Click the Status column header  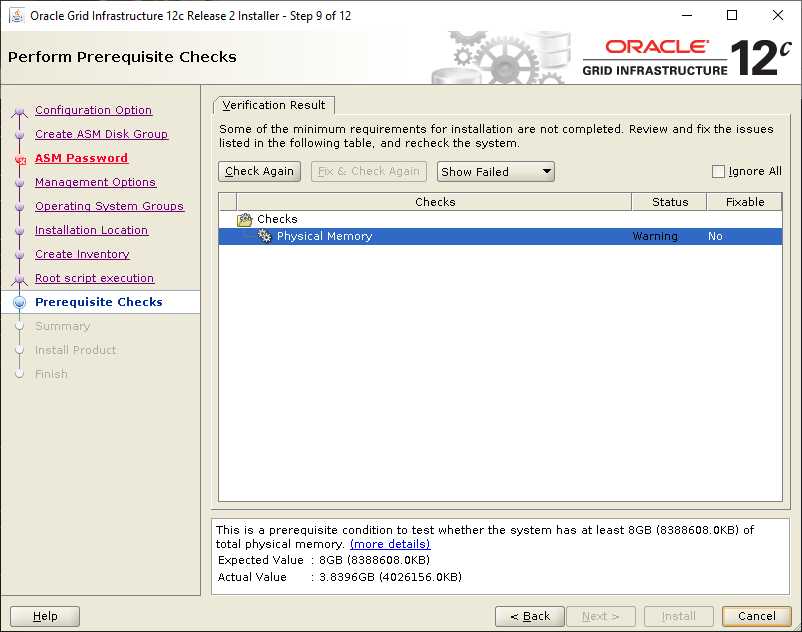pos(670,202)
